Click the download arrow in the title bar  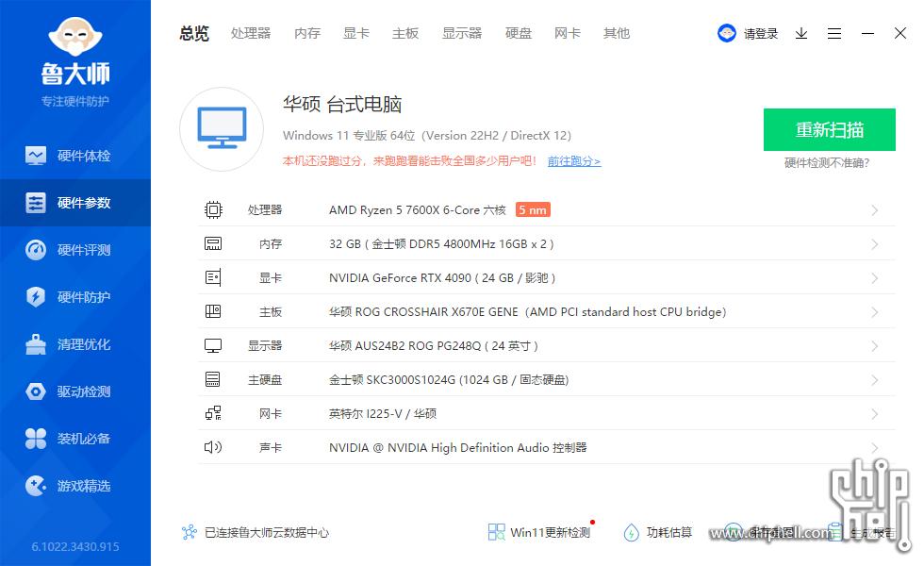[x=801, y=33]
